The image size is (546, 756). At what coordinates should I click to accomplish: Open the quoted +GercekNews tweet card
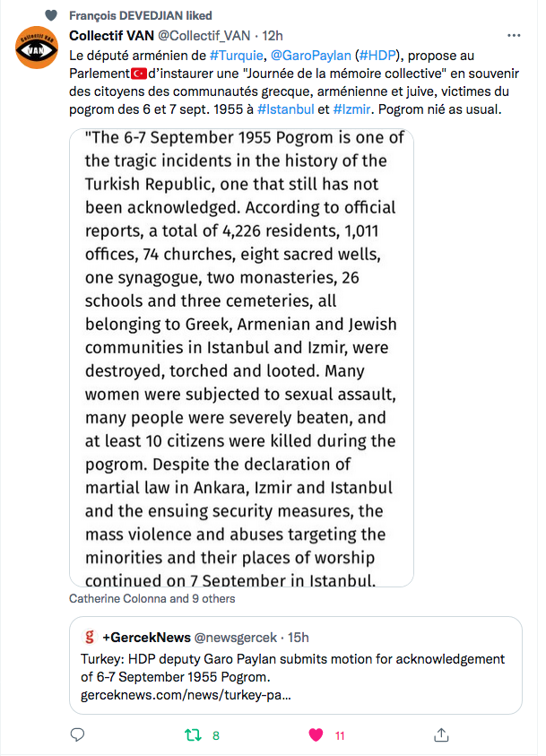click(x=295, y=665)
